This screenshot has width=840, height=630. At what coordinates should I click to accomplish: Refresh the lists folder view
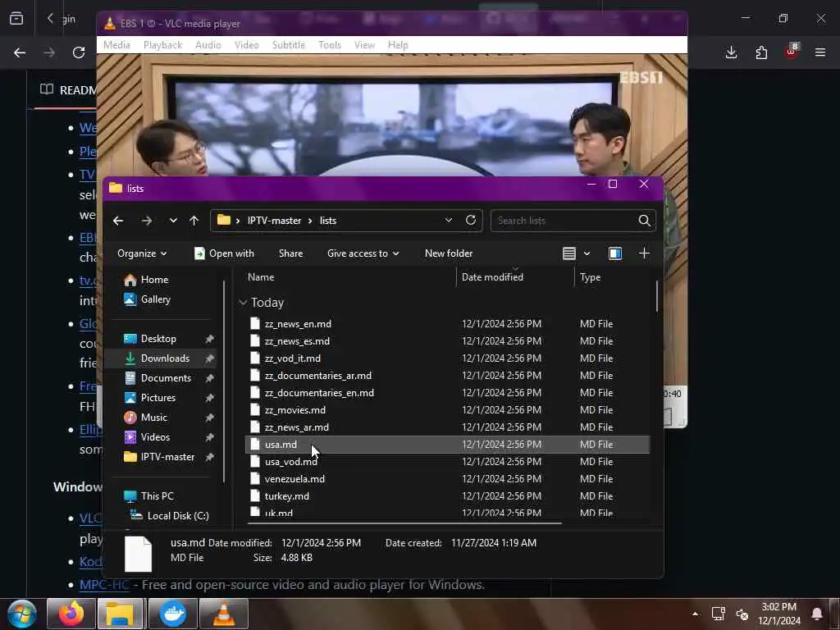471,220
